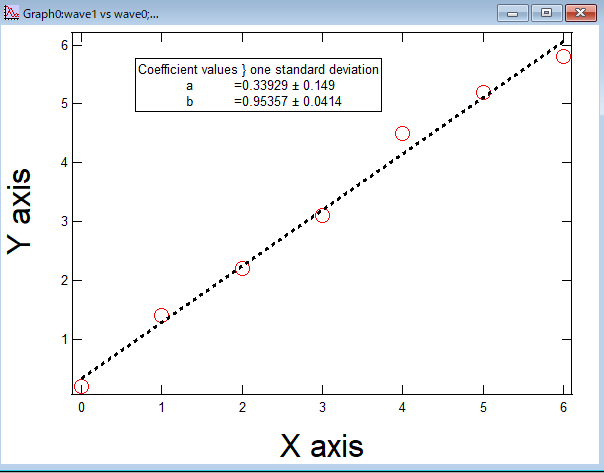The image size is (604, 473).
Task: Select the red data marker at x=1
Action: [162, 315]
